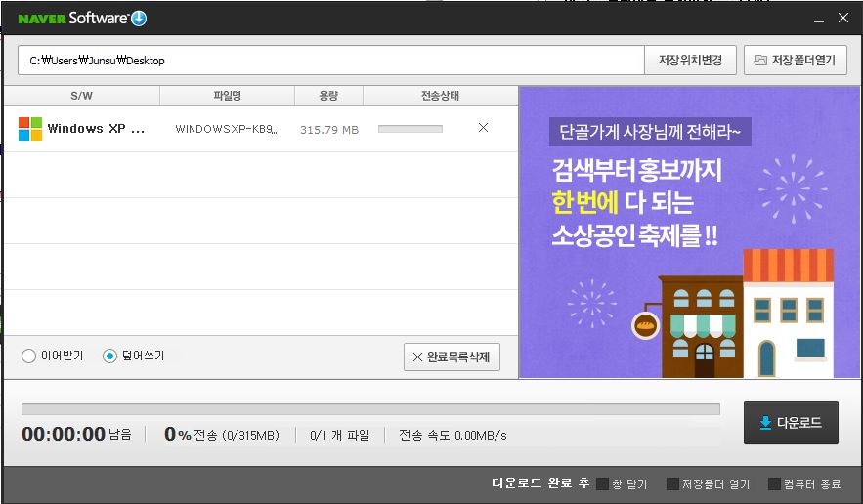Click the NAVER Software download logo icon
The height and width of the screenshot is (504, 863).
point(139,18)
